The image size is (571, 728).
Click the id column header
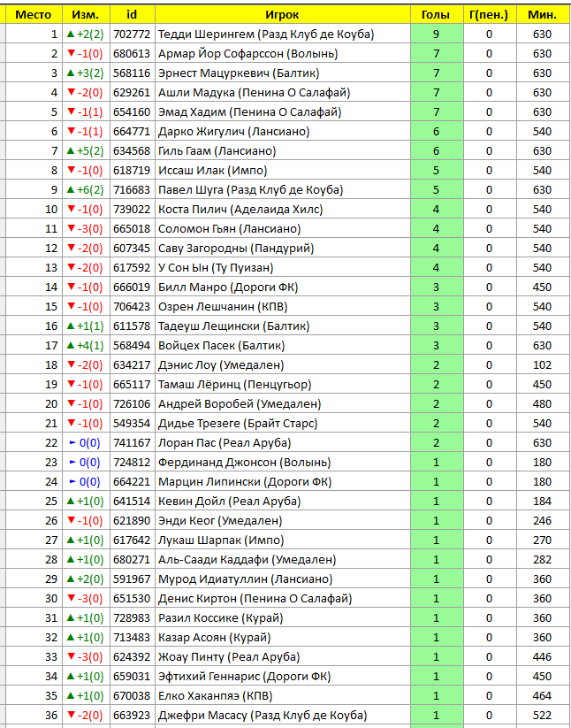[x=133, y=14]
